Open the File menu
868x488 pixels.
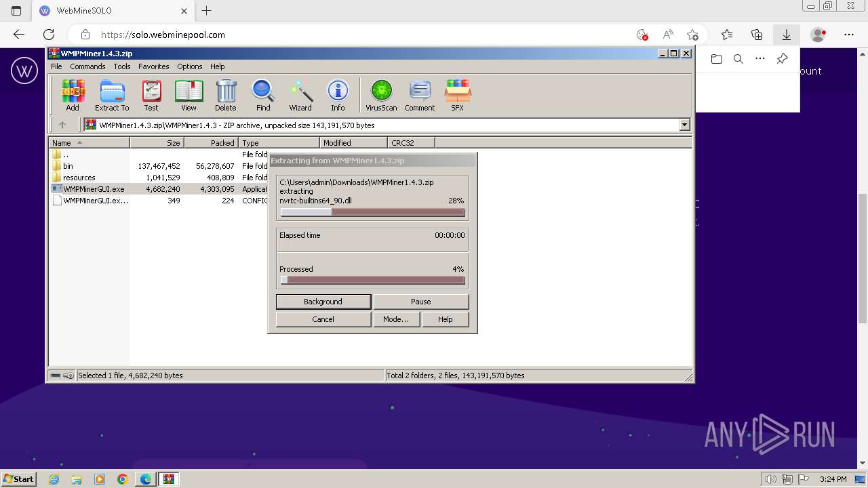56,66
